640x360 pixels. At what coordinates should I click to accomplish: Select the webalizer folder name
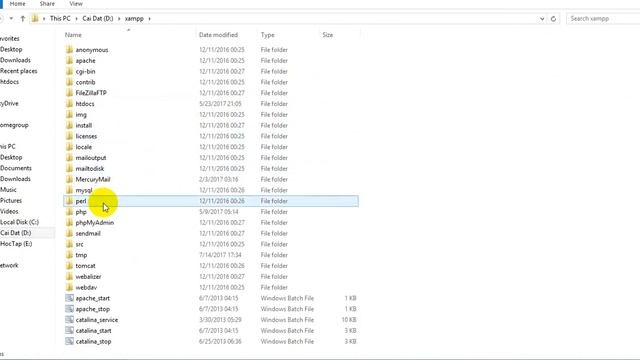(88, 277)
